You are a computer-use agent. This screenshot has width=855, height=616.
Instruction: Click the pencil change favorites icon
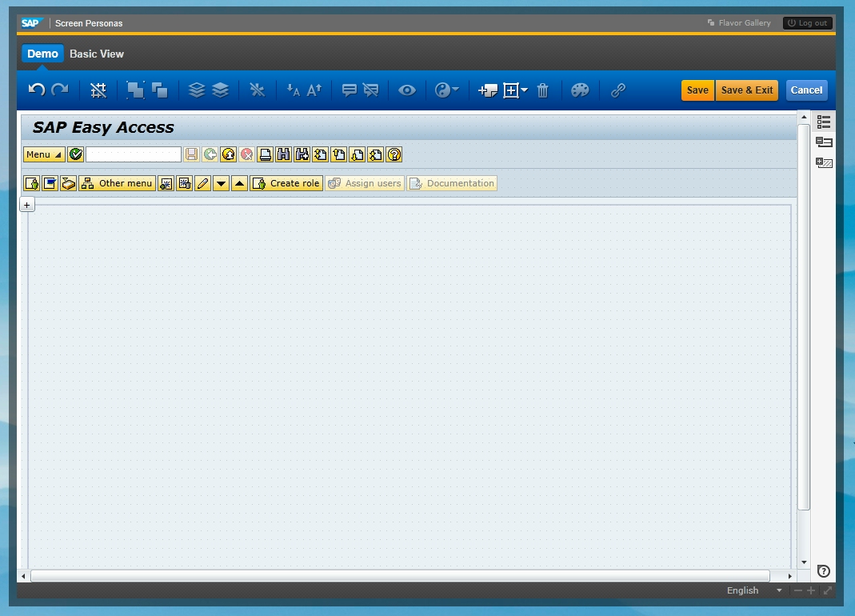click(x=203, y=183)
